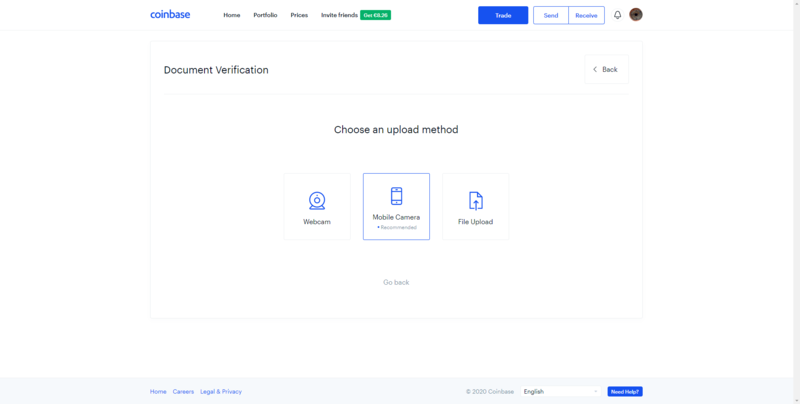The width and height of the screenshot is (800, 404).
Task: Click the Need Help? button
Action: [625, 392]
